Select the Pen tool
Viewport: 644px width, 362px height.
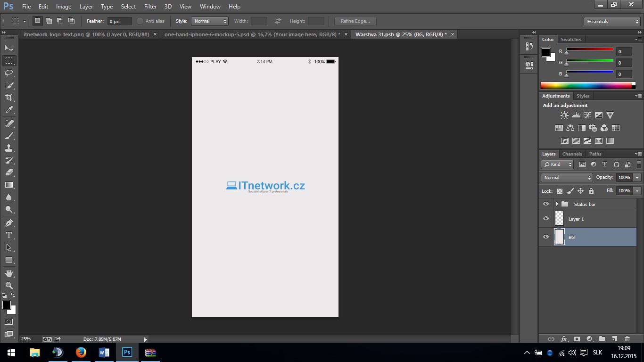coord(9,223)
